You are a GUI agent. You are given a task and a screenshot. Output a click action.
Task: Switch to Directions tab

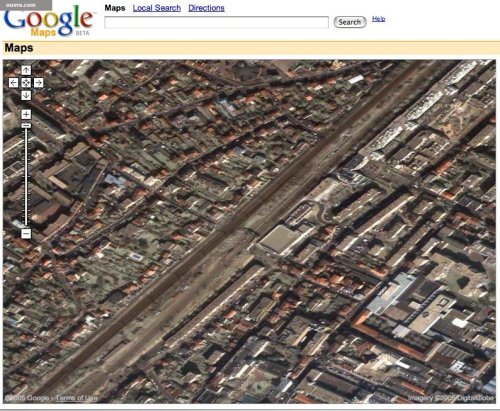[206, 8]
